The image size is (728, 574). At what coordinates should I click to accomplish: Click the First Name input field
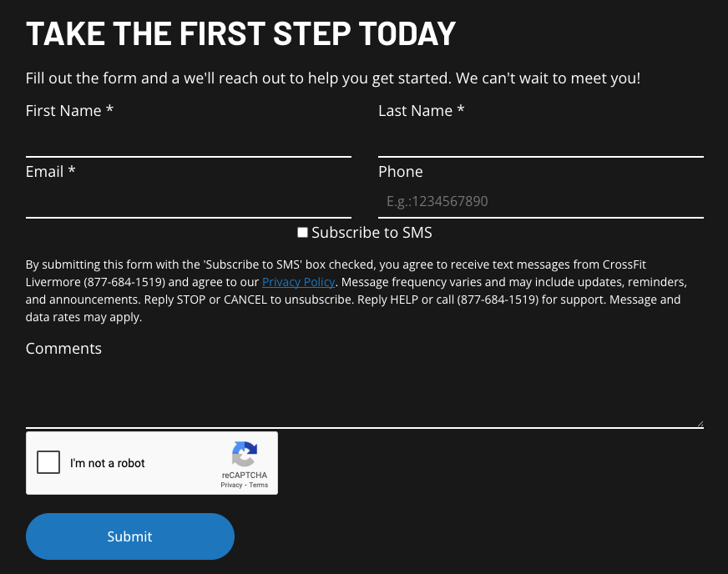tap(188, 140)
